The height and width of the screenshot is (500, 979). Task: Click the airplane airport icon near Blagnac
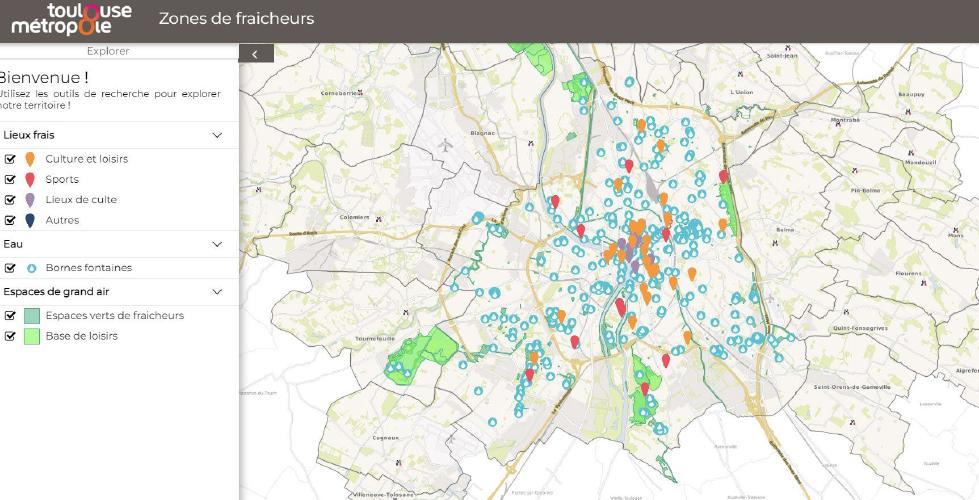445,145
